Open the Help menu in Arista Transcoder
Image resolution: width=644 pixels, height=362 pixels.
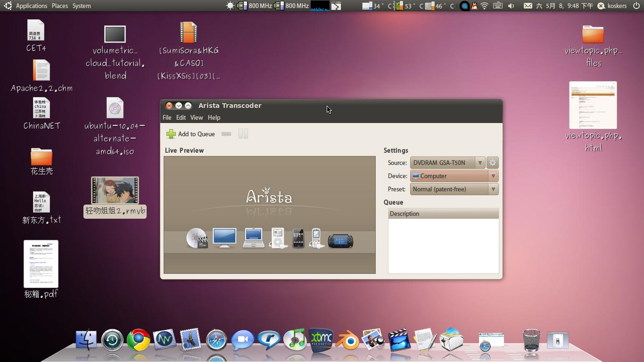click(x=214, y=117)
